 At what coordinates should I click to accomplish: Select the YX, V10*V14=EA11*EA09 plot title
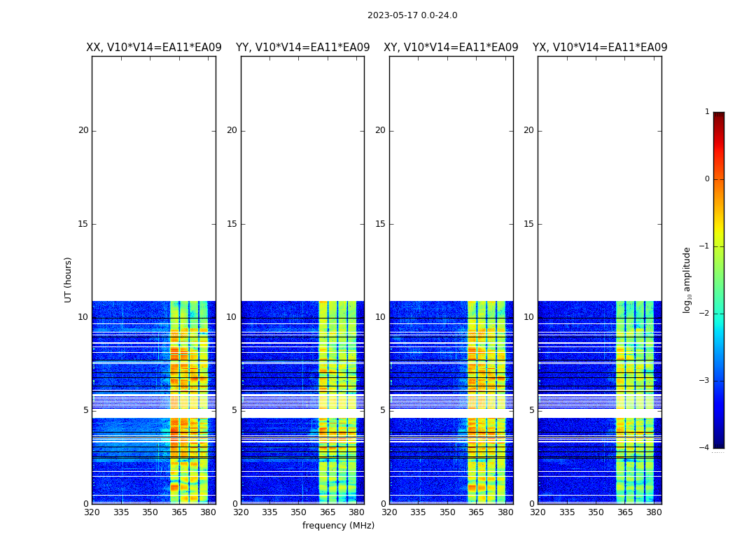tap(599, 48)
